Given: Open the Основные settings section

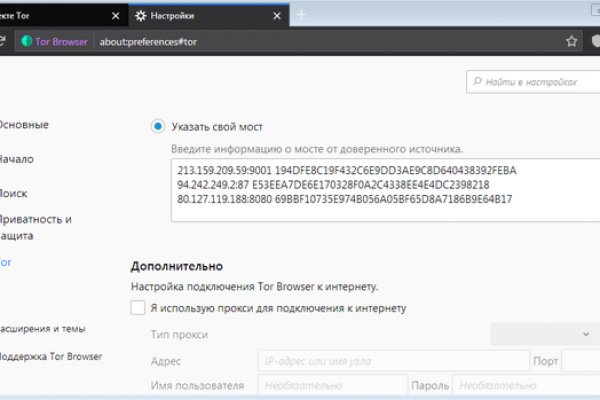Looking at the screenshot, I should [23, 125].
